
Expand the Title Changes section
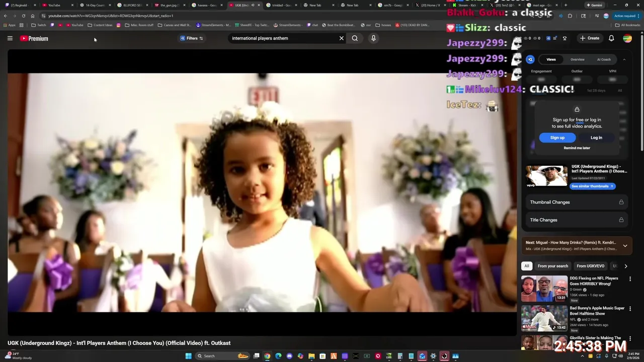click(577, 220)
